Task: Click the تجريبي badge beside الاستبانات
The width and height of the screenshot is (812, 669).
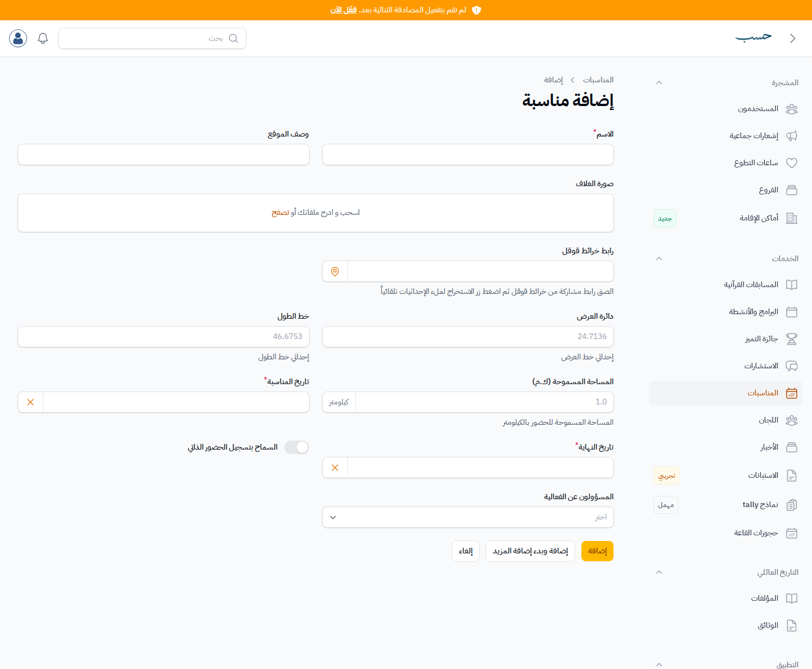Action: click(x=667, y=476)
